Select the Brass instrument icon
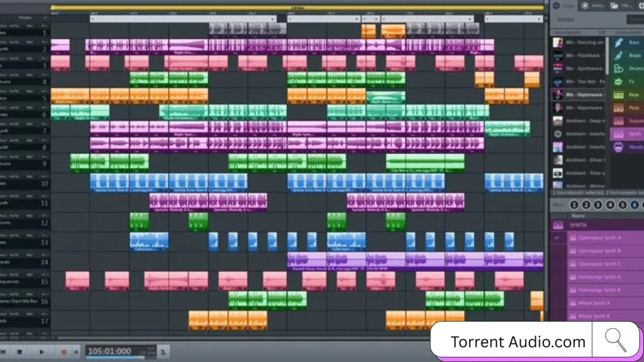 [x=619, y=56]
